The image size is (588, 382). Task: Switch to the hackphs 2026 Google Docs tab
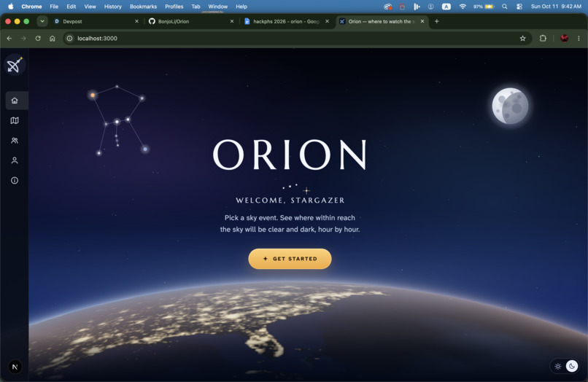(x=287, y=21)
